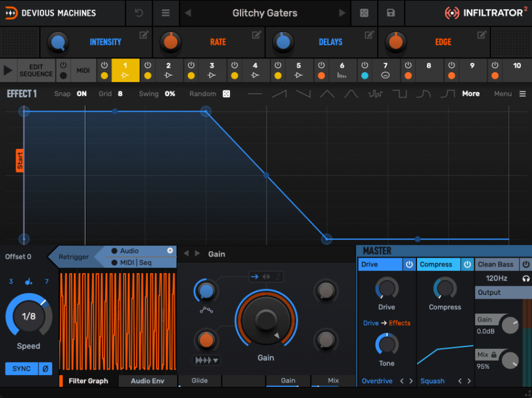Select the Gain parameter tab
Image resolution: width=532 pixels, height=398 pixels.
coord(288,381)
